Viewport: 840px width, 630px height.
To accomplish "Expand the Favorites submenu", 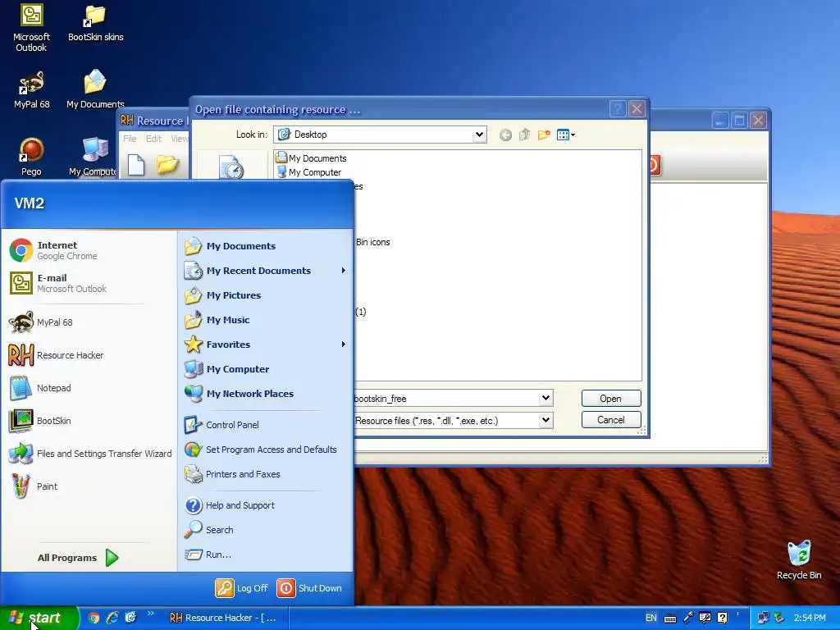I will click(265, 345).
